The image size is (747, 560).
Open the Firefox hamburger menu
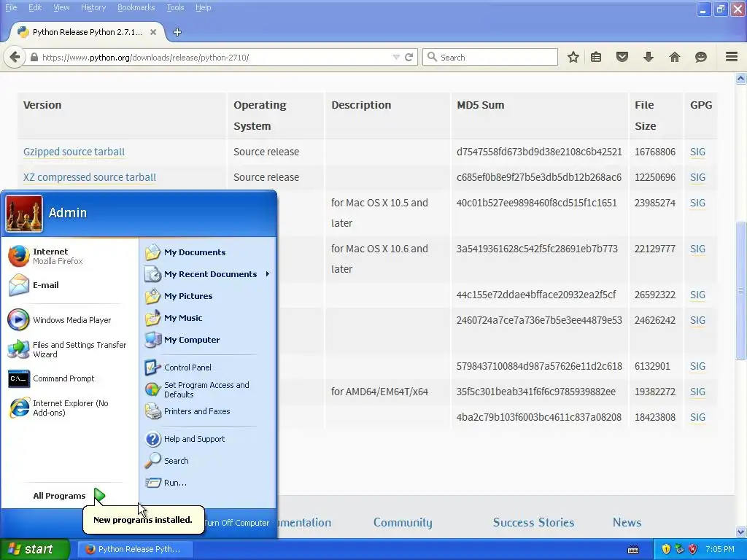click(732, 57)
